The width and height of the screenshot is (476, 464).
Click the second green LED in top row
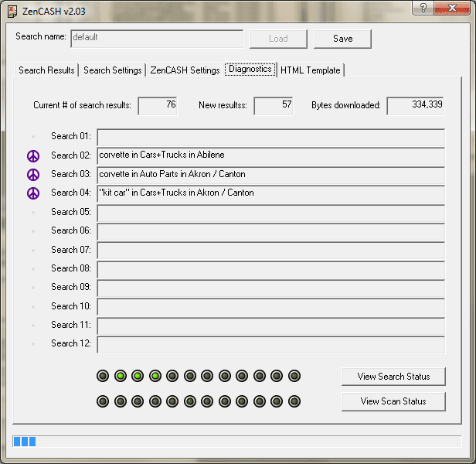(121, 376)
